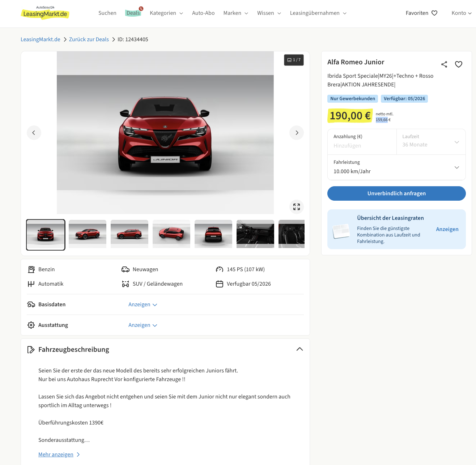Open the Fahrleistung dropdown
The height and width of the screenshot is (465, 476).
[x=396, y=167]
